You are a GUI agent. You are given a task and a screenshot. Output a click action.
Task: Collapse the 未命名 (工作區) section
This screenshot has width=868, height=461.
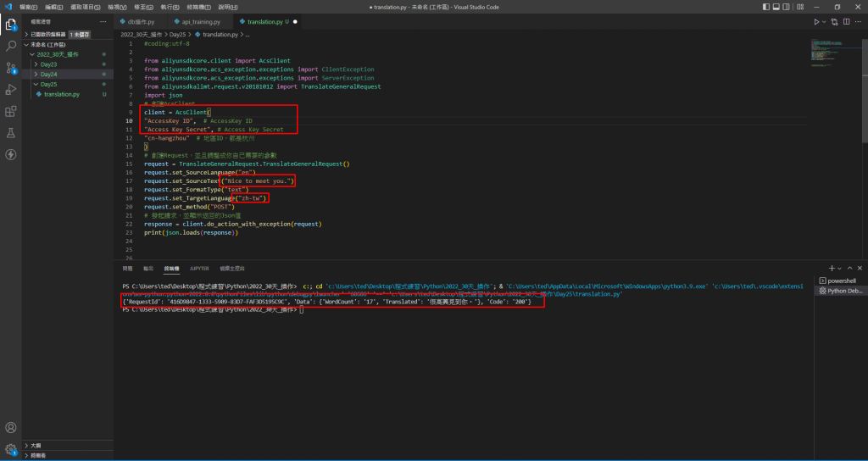[x=68, y=44]
